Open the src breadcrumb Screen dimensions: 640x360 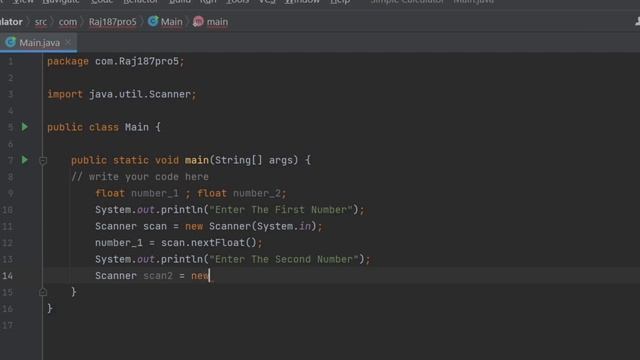(x=40, y=22)
